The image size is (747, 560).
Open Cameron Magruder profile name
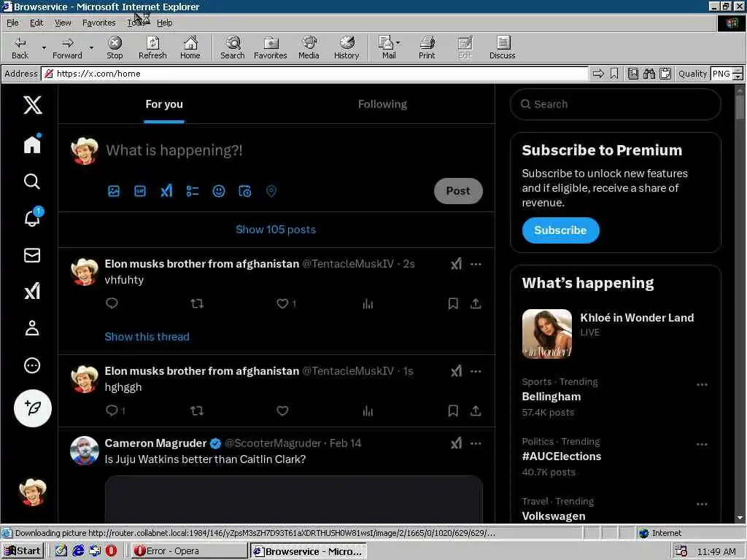155,443
